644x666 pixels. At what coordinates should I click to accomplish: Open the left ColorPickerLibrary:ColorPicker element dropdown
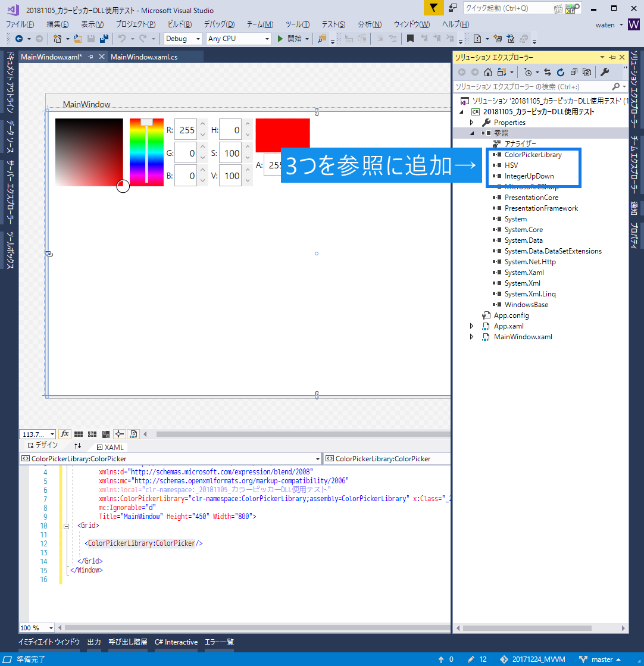point(318,459)
